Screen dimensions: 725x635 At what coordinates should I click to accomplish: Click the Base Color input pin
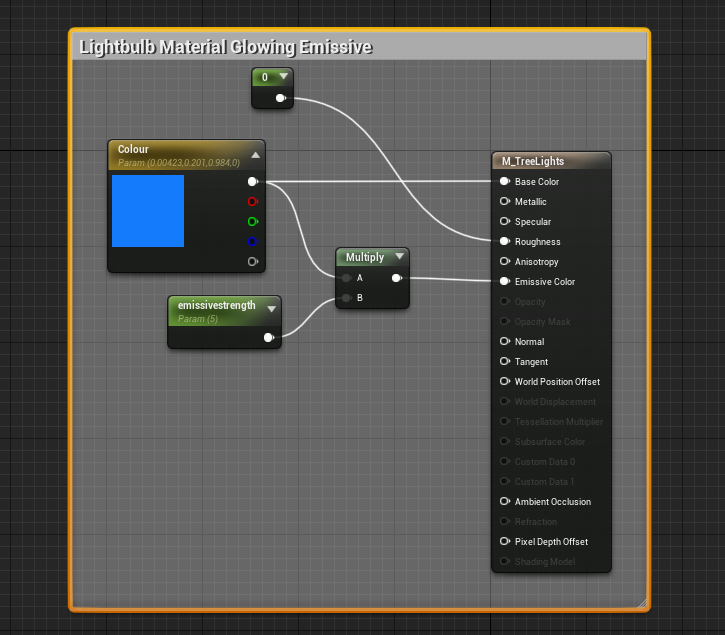click(x=504, y=181)
